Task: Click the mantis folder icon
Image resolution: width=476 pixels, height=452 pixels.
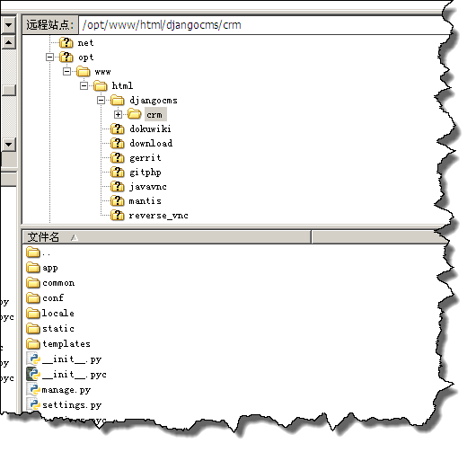Action: [117, 200]
